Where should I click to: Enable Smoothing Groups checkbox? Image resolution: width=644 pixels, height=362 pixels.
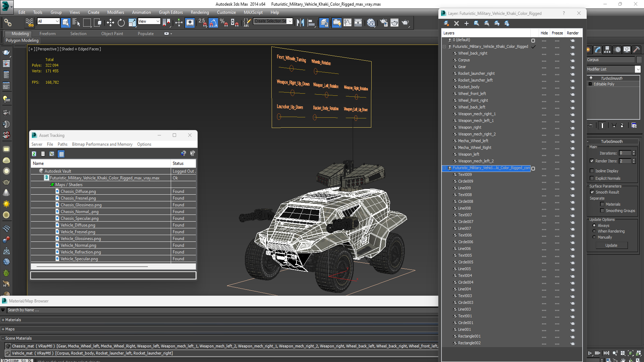click(x=602, y=210)
